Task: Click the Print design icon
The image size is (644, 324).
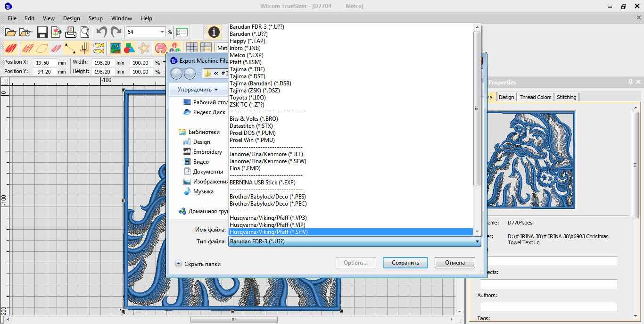Action: pos(71,32)
